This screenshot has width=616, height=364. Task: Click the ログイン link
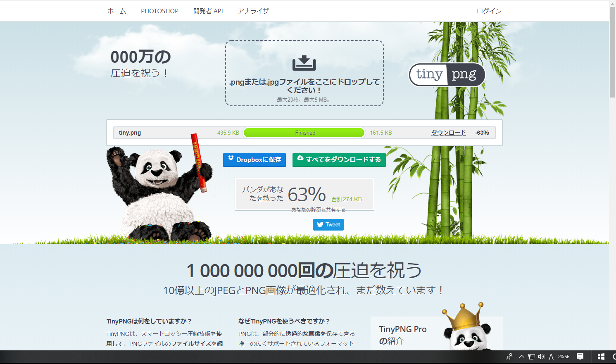click(489, 11)
